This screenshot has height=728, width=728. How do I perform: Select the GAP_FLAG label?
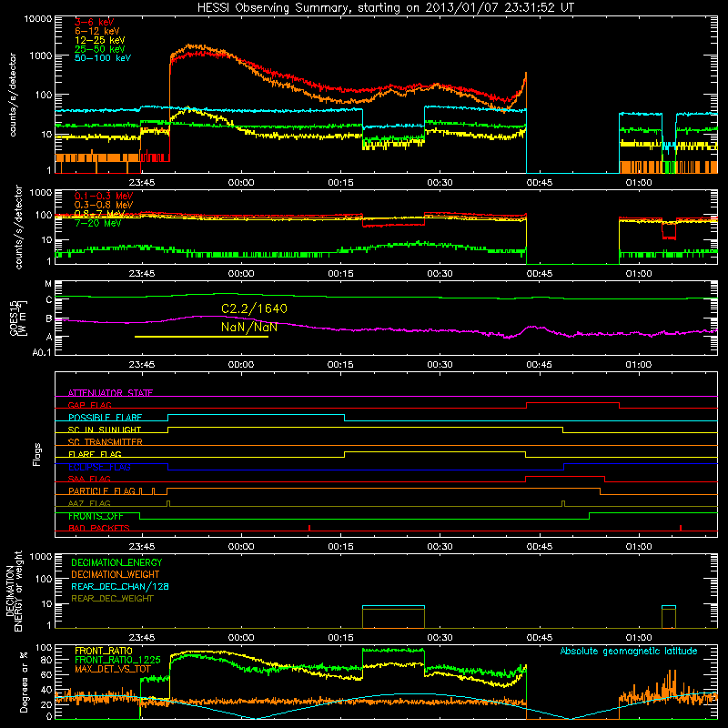point(90,405)
